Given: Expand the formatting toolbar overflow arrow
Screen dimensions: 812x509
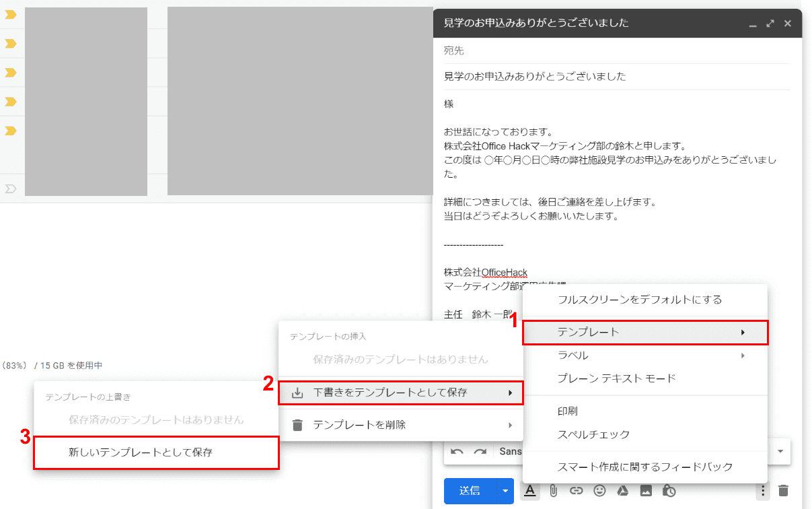Looking at the screenshot, I should click(781, 451).
